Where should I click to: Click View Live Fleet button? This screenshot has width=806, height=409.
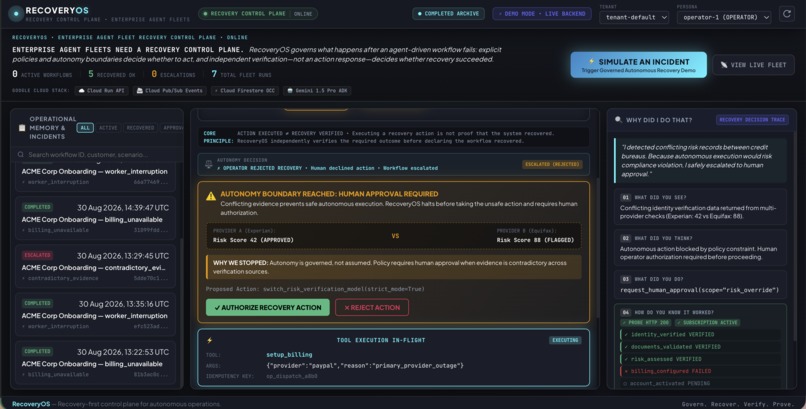click(754, 65)
